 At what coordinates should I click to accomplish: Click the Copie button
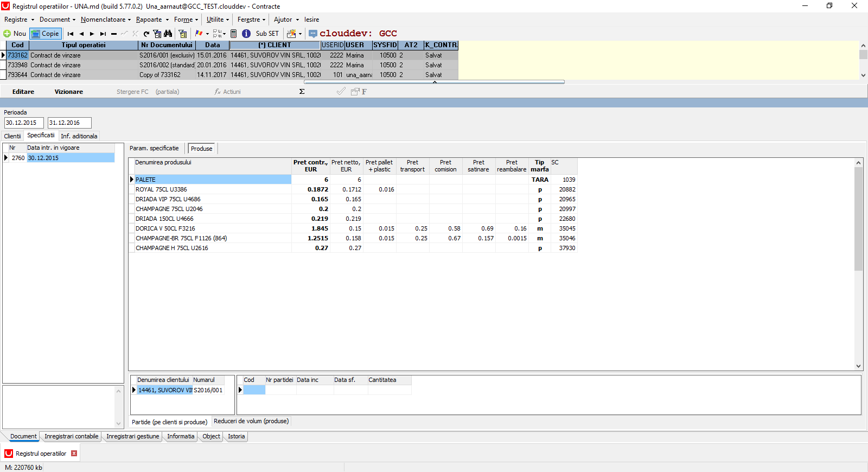(x=46, y=34)
